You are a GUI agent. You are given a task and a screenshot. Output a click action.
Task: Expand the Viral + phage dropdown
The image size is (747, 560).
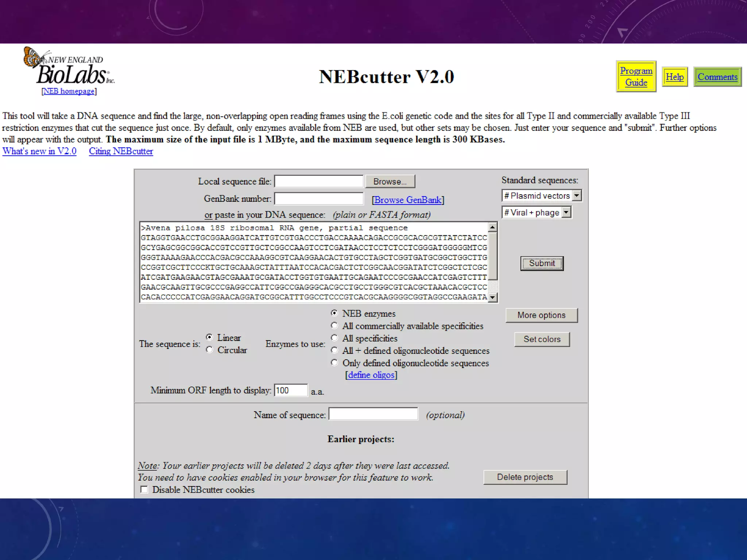point(566,212)
